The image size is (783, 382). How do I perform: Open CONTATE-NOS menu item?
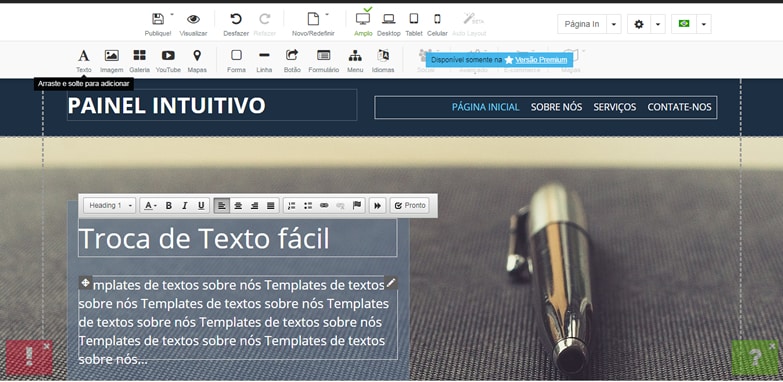(680, 107)
